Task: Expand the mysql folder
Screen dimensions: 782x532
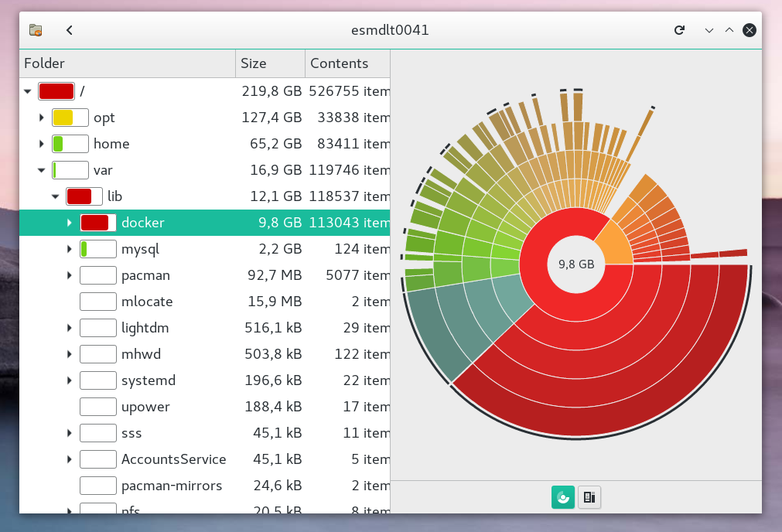Action: pos(70,249)
